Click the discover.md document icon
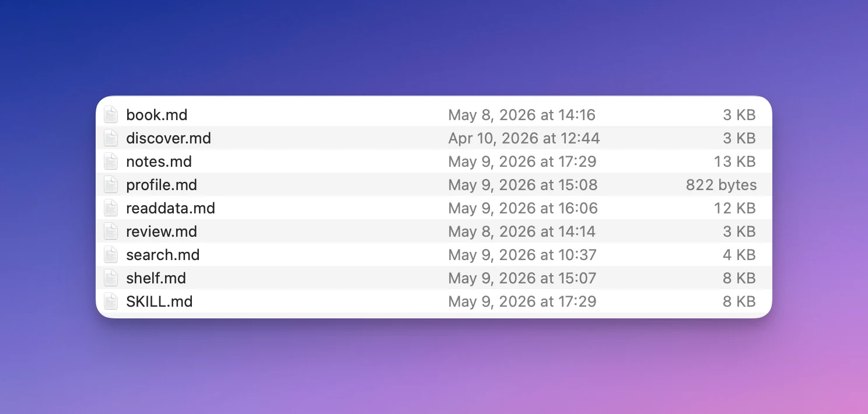Screen dimensions: 868x414 tap(111, 138)
